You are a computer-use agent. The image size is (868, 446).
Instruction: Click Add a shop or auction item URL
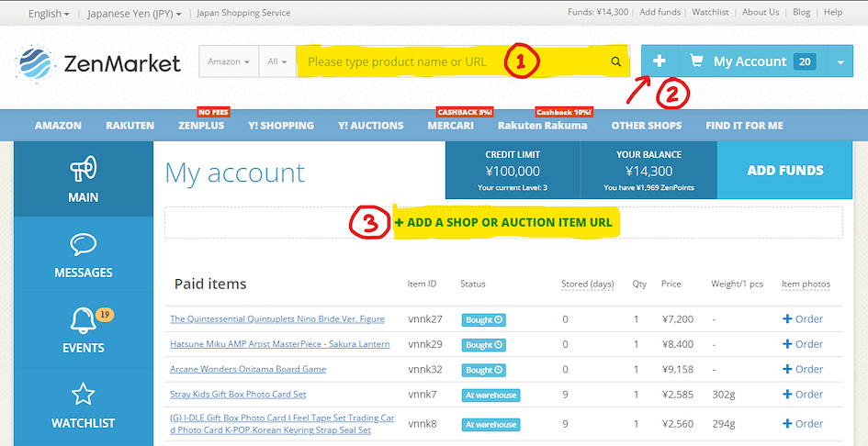(503, 222)
